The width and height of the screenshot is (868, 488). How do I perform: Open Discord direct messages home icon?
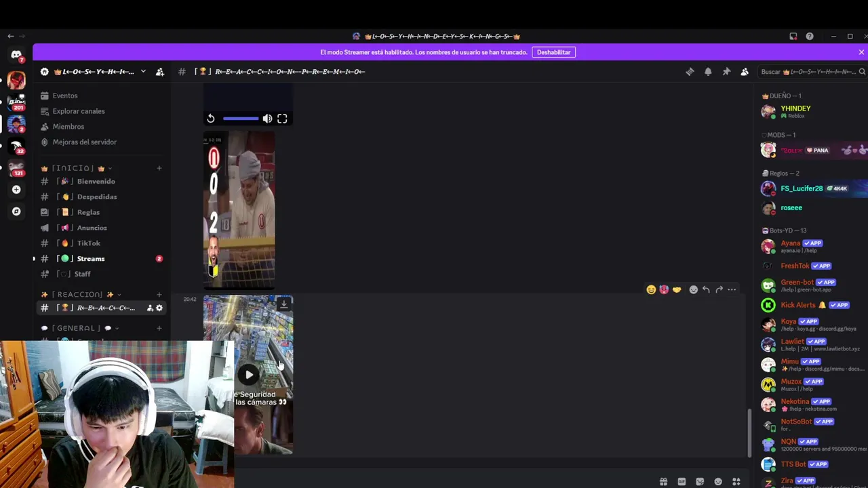coord(16,55)
